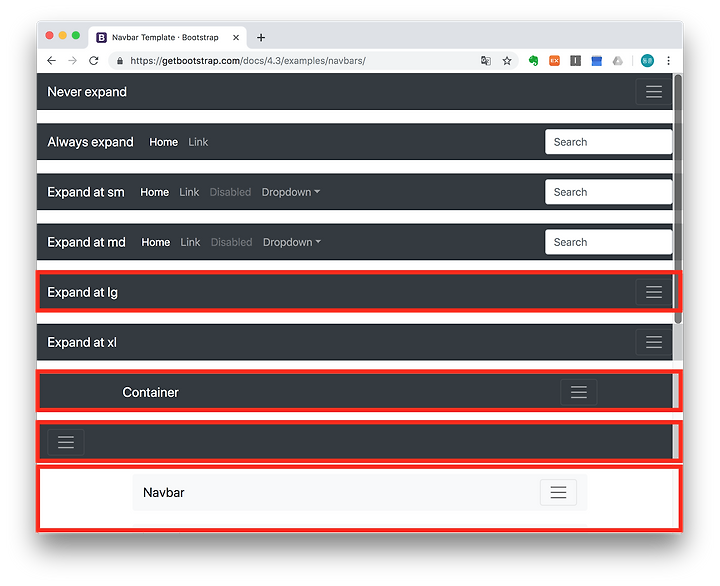This screenshot has height=586, width=720.
Task: Click the page vertical scrollbar thumb
Action: [678, 199]
